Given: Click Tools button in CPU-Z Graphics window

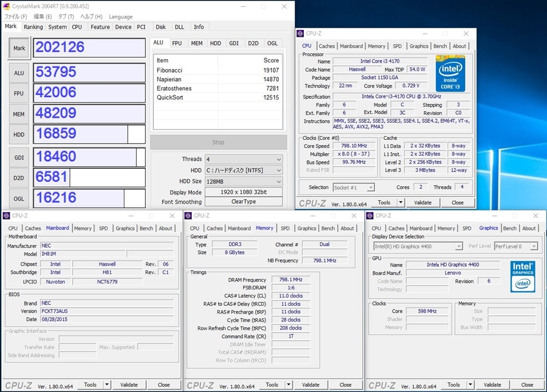Looking at the screenshot, I should coord(454,385).
